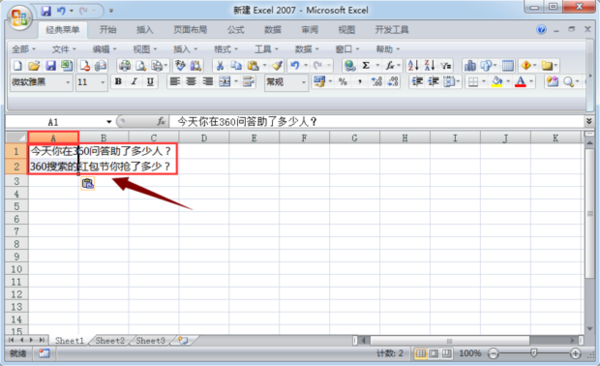The width and height of the screenshot is (600, 366).
Task: Copy selection with the Copy icon
Action: pyautogui.click(x=236, y=65)
